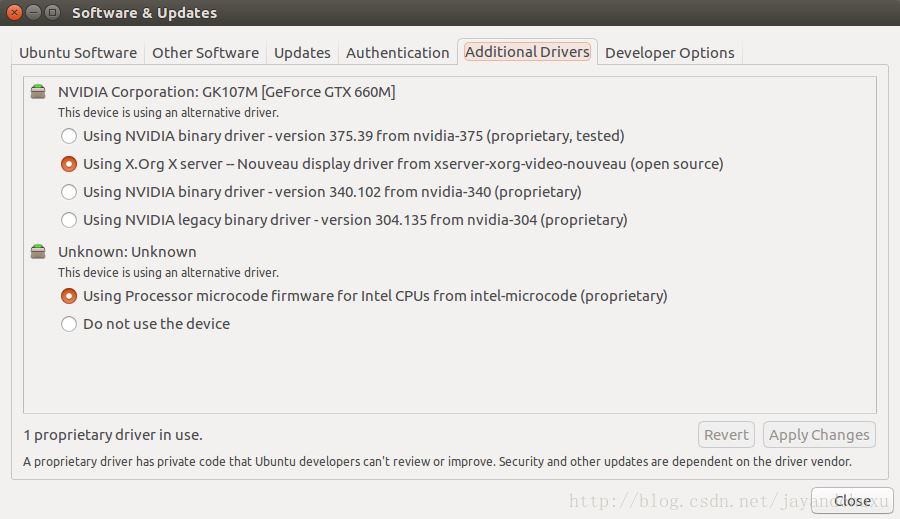Click alternative driver note under Unknown heading
The image size is (900, 519).
pos(168,273)
